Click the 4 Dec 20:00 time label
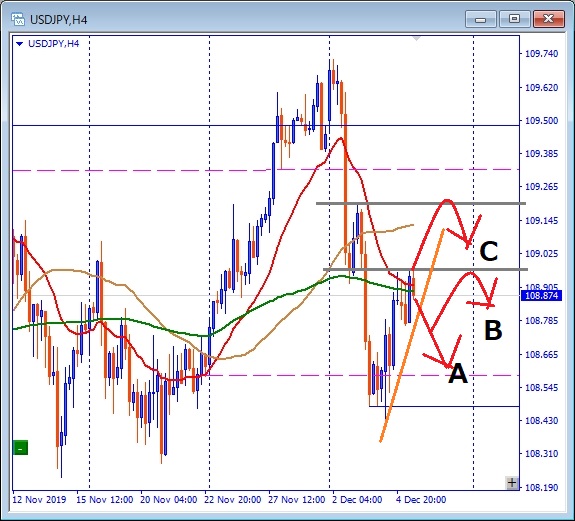The image size is (575, 521). 421,500
